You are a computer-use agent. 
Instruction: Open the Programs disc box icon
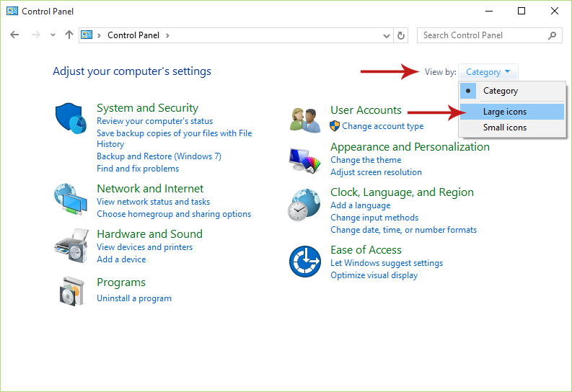pos(72,290)
